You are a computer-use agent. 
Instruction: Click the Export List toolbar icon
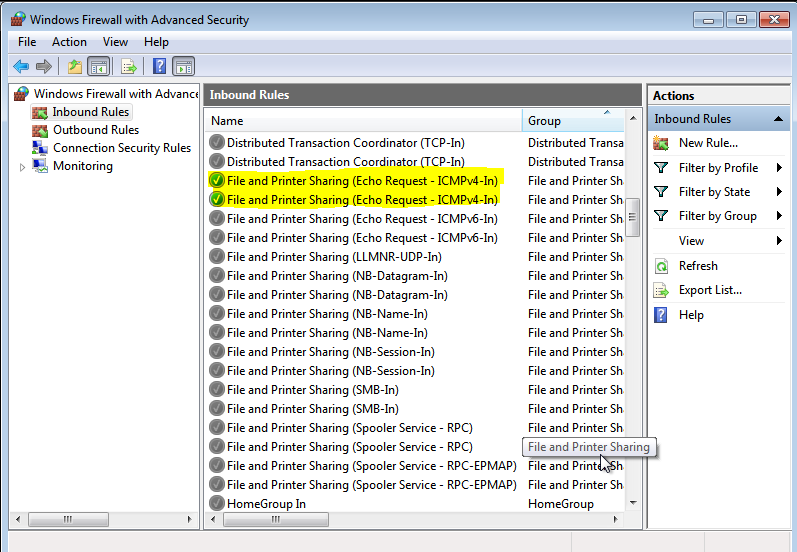pos(129,66)
